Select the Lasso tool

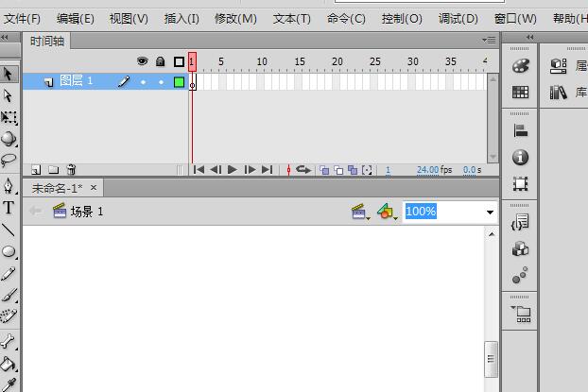9,162
